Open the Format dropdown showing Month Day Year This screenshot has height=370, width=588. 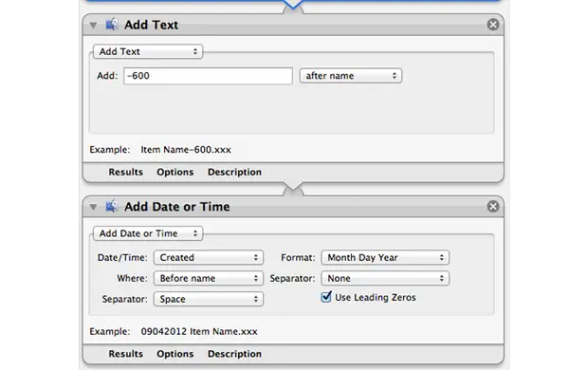click(385, 257)
